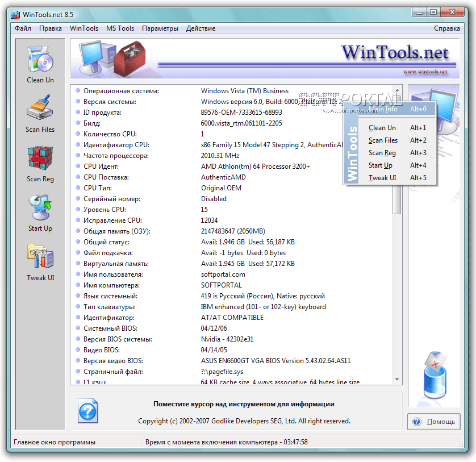476x462 pixels.
Task: Select the Уровень CPU row label
Action: click(105, 210)
